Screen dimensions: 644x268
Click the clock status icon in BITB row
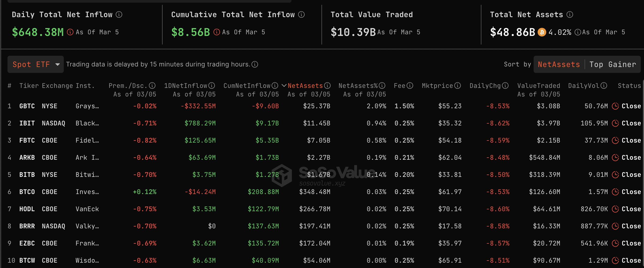615,175
